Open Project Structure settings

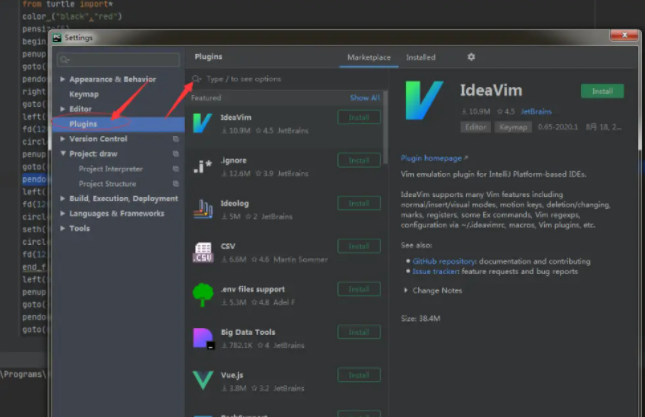pyautogui.click(x=107, y=184)
